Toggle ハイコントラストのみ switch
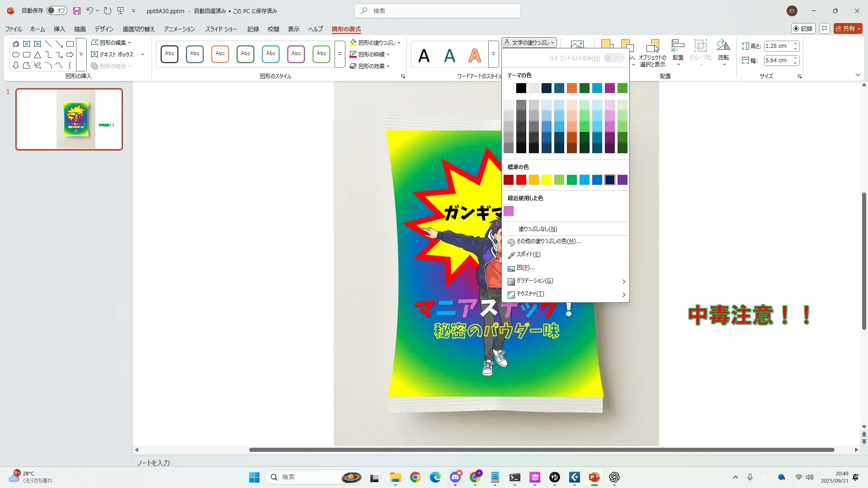868x488 pixels. coord(613,58)
